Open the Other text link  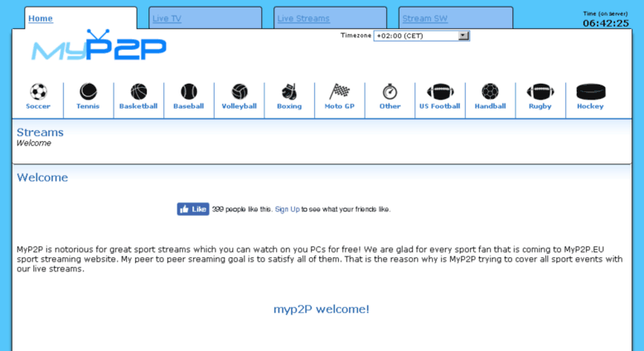point(390,106)
